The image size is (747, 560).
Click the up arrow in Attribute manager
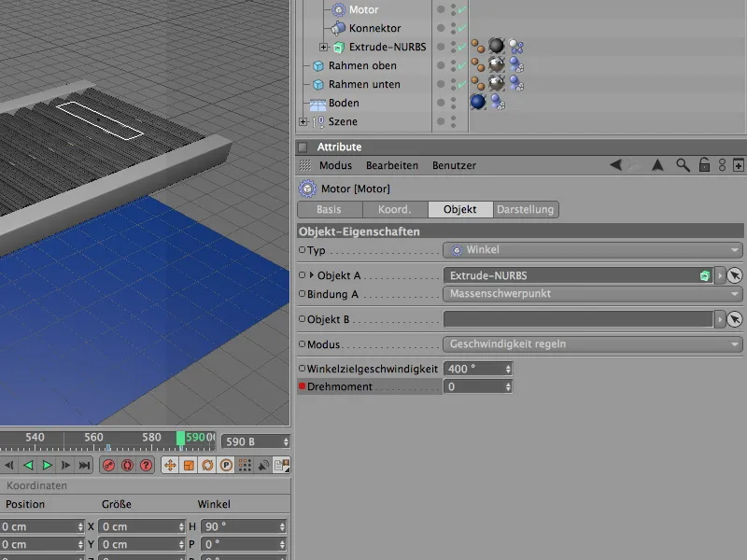tap(657, 165)
